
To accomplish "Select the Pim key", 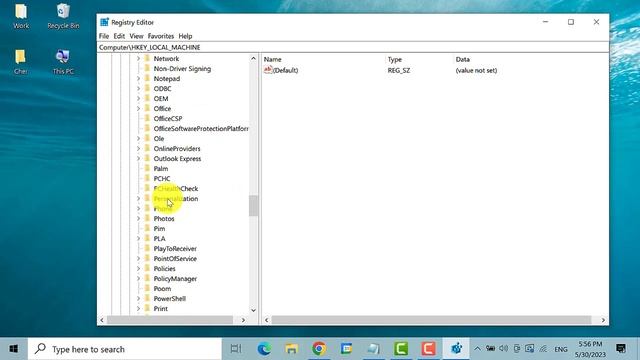I will 159,229.
